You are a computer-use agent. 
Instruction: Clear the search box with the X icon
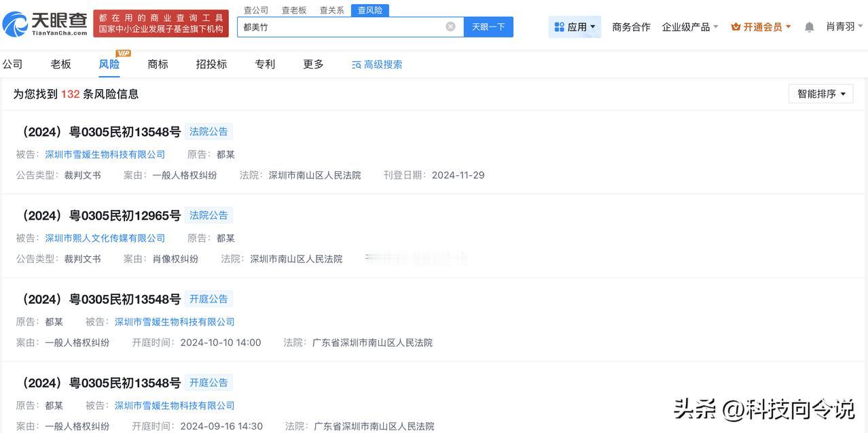click(x=450, y=27)
